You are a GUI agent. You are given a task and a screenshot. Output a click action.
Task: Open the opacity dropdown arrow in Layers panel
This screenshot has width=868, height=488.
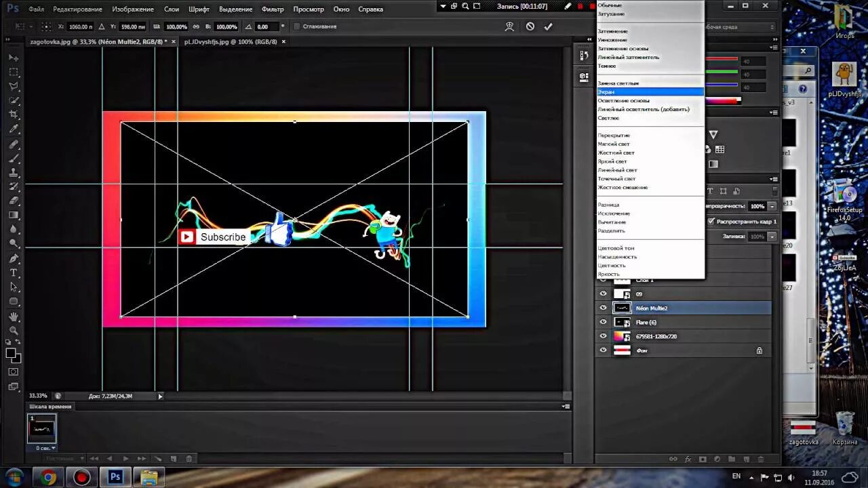pyautogui.click(x=772, y=206)
